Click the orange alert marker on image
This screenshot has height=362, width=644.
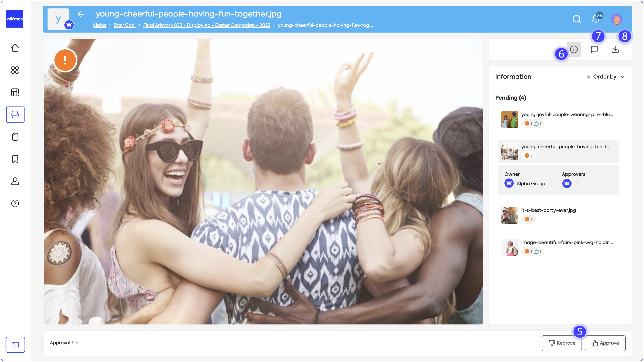[x=65, y=60]
